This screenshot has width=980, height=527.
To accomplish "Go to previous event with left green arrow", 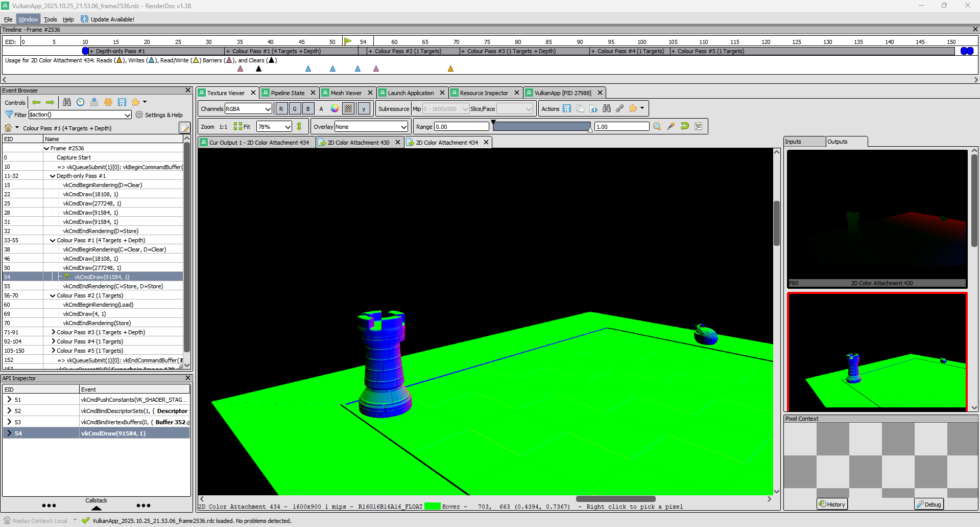I will pos(36,102).
